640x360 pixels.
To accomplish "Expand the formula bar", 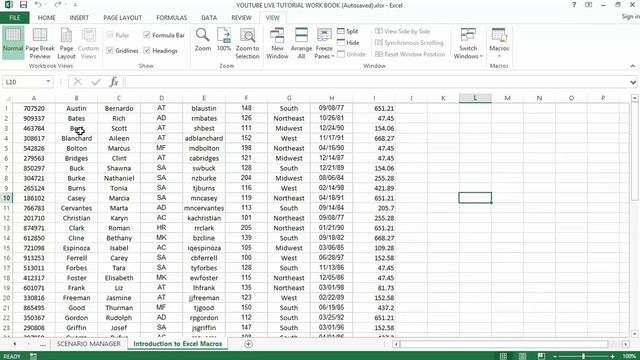I will [633, 82].
